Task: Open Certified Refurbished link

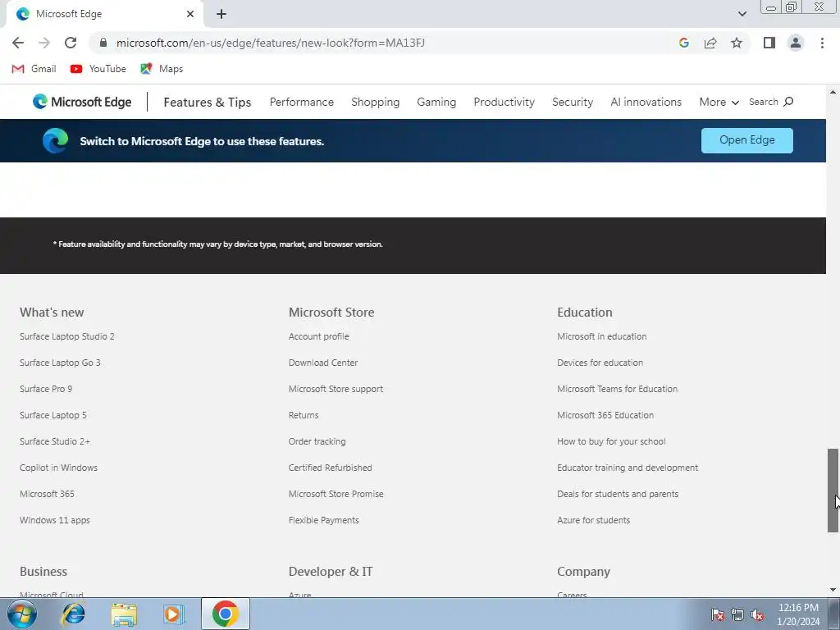Action: coord(330,468)
